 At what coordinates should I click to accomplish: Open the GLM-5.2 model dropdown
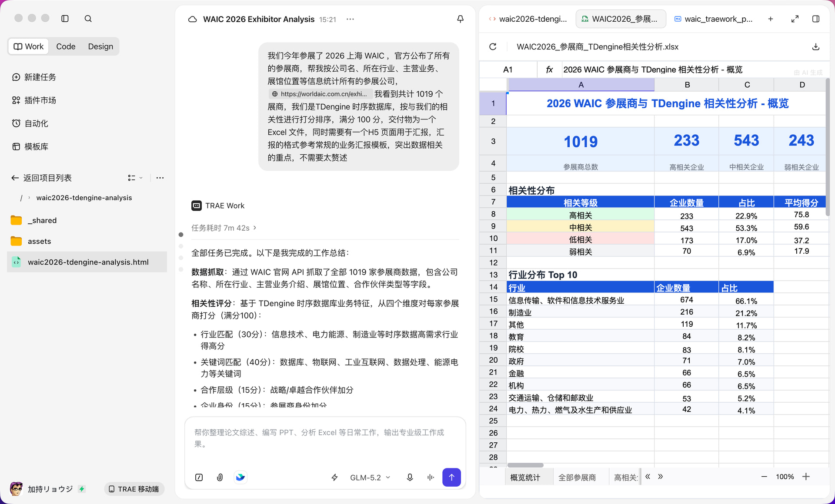370,477
